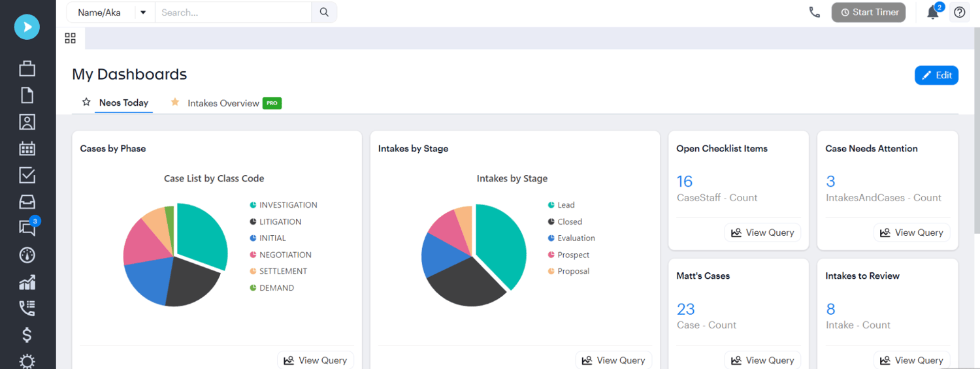980x369 pixels.
Task: Open the checklist checkbox sidebar icon
Action: pyautogui.click(x=27, y=175)
